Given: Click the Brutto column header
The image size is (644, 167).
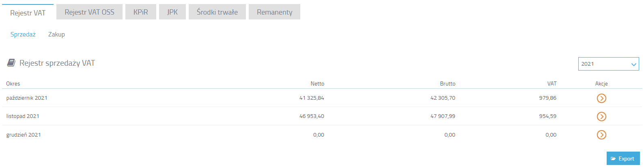Looking at the screenshot, I should coord(448,83).
